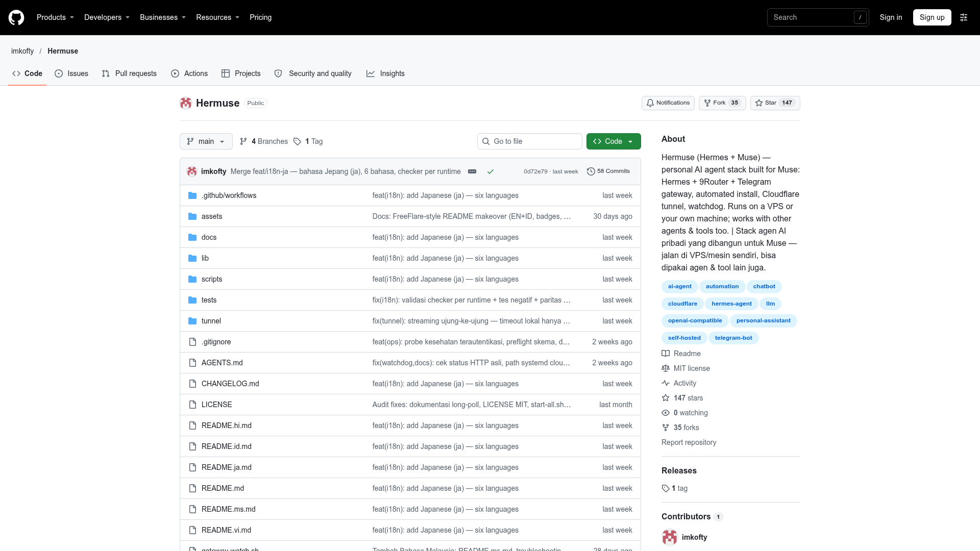Open the AGENTS.md file
This screenshot has height=551, width=980.
click(222, 363)
